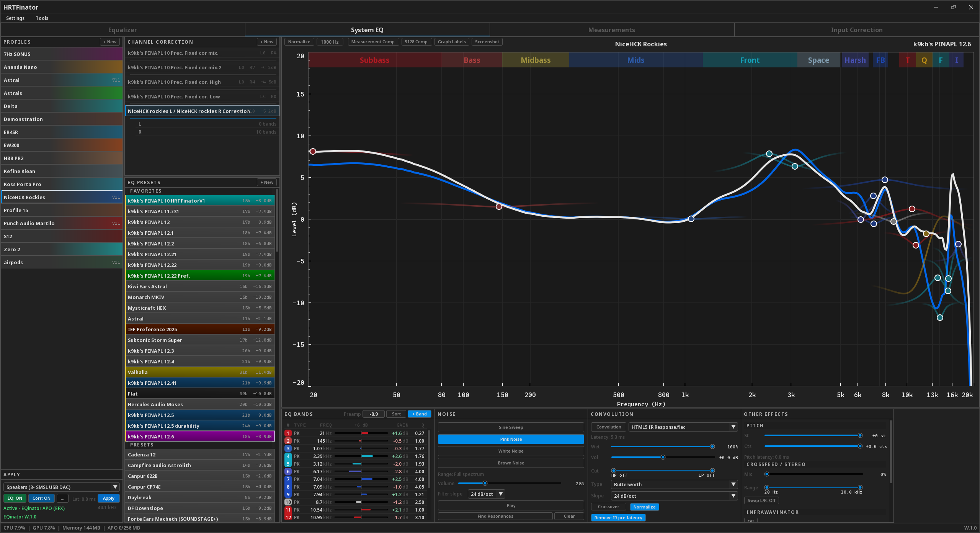Switch to the Equalizer tab
Viewport: 980px width, 533px height.
click(122, 30)
